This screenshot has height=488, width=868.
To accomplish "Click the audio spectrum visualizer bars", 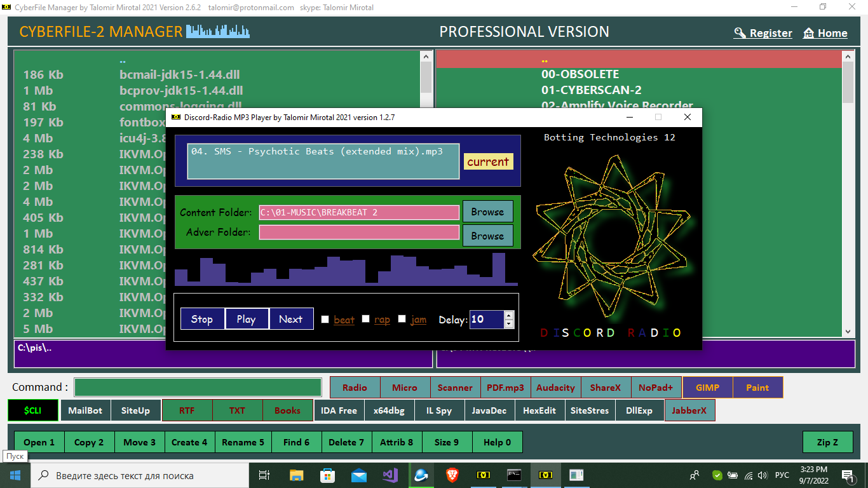I will (346, 269).
